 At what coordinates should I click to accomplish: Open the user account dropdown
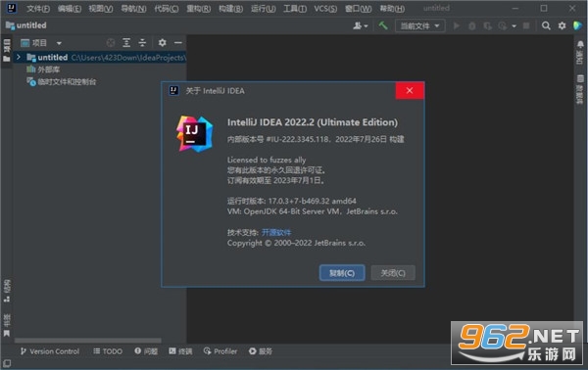[x=361, y=25]
